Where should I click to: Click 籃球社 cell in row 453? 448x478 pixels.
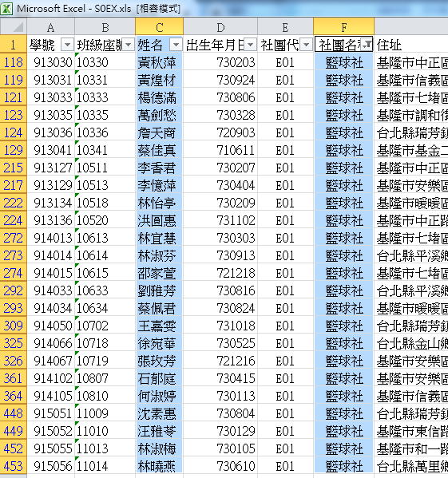(343, 466)
